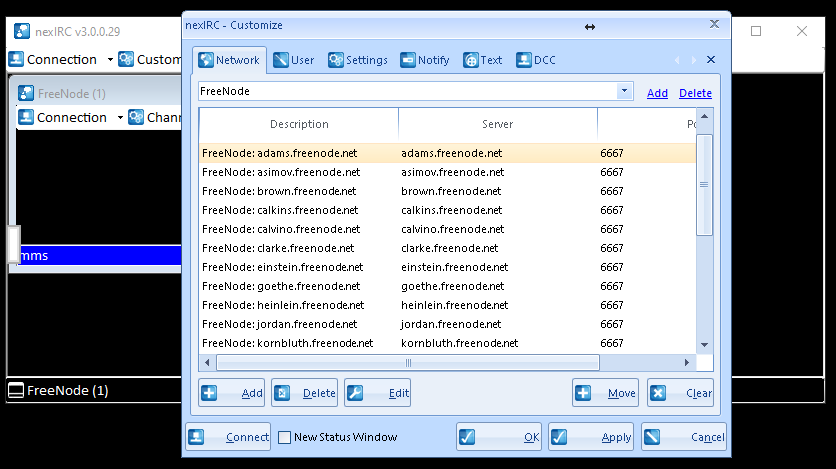Click the FreeNode (1) status bar window icon
This screenshot has height=469, width=836.
pyautogui.click(x=16, y=391)
